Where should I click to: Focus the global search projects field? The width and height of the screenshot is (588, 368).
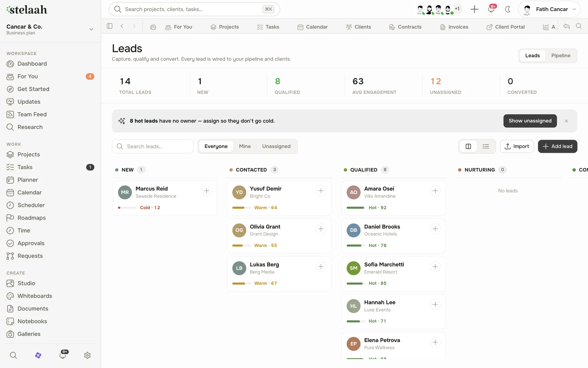pos(194,9)
